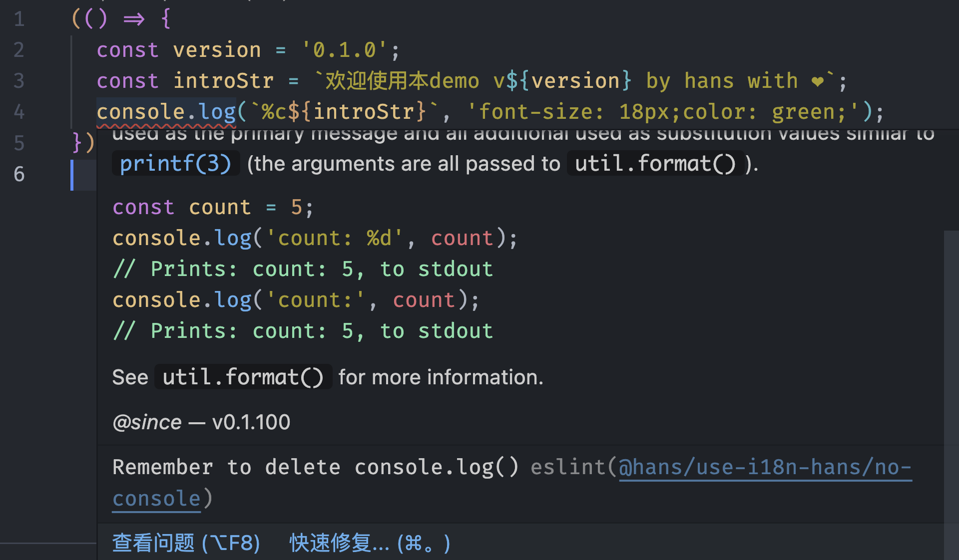The width and height of the screenshot is (959, 560).
Task: Click the introStr declaration on line 3
Action: click(x=223, y=81)
